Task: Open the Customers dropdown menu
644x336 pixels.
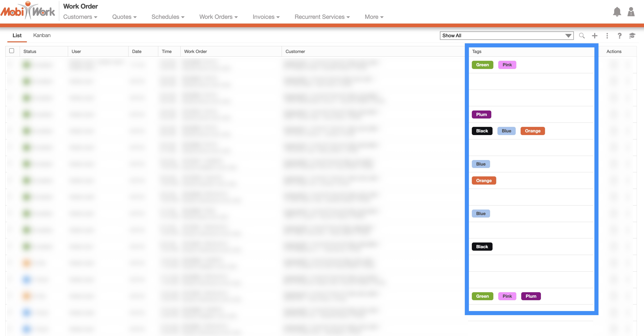Action: point(80,17)
